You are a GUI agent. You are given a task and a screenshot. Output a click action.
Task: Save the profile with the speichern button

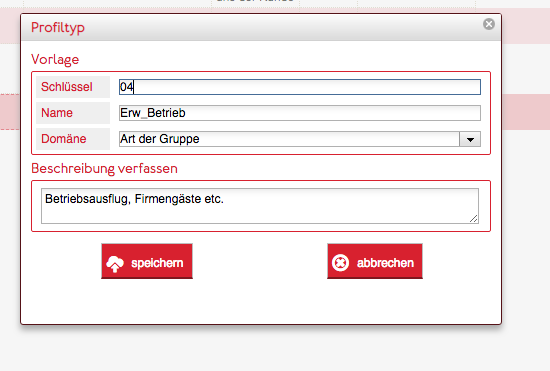(x=147, y=261)
